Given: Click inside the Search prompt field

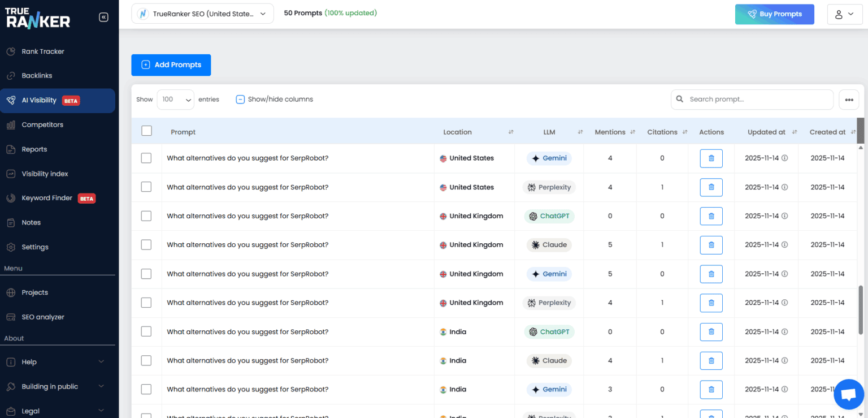Looking at the screenshot, I should pos(752,99).
